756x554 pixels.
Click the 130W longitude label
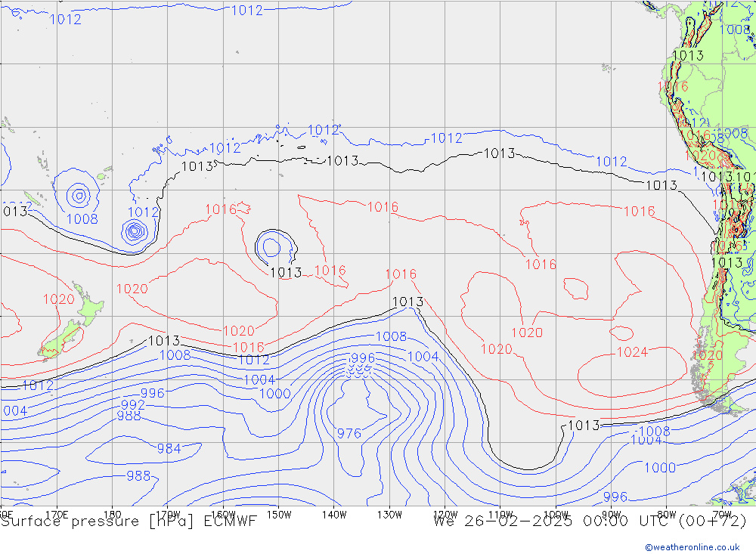pyautogui.click(x=389, y=515)
